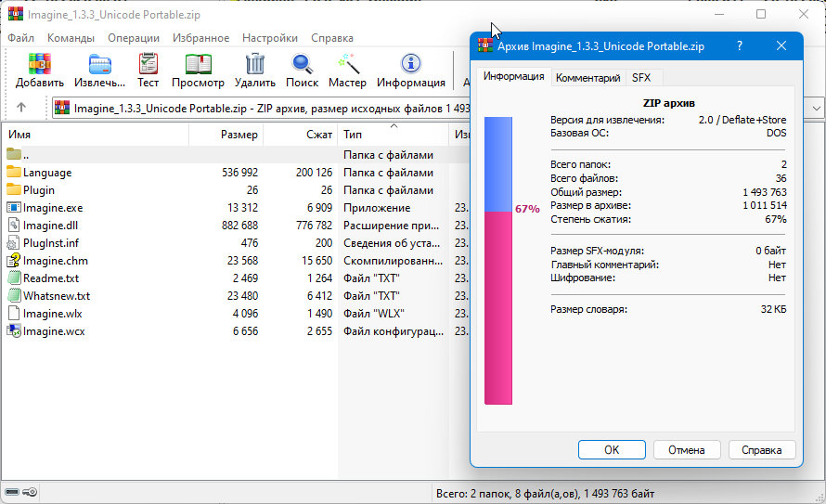
Task: Click 'Файл "WLX"' type cell
Action: (373, 314)
